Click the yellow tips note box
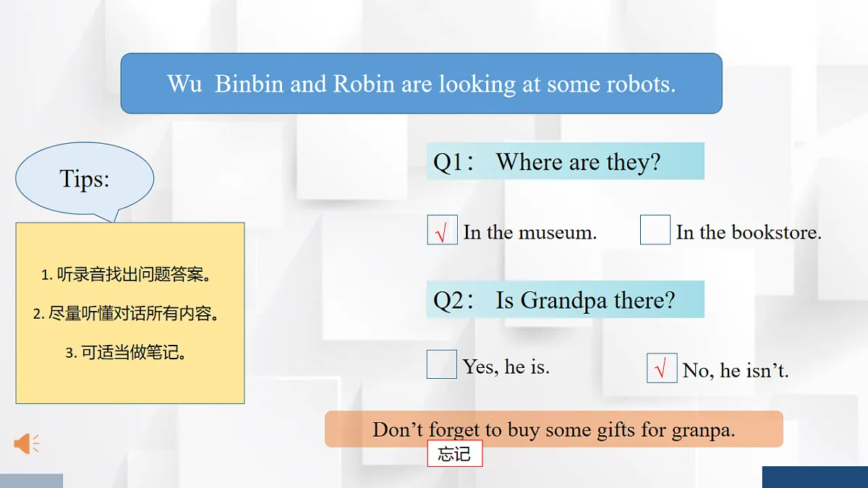Image resolution: width=868 pixels, height=488 pixels. (130, 313)
